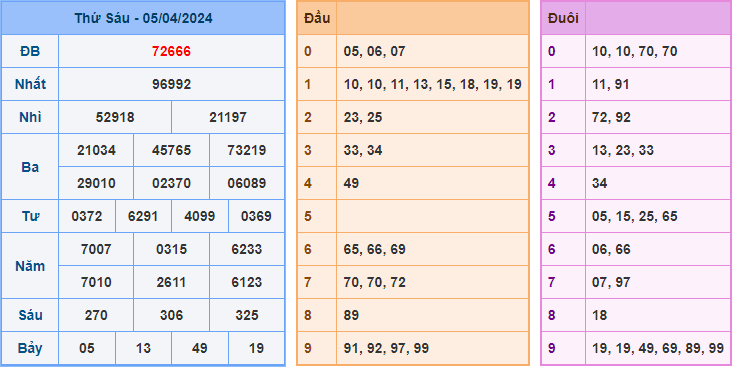Select Đuôi values 07, 97
Screen dimensions: 733x367
coord(611,282)
